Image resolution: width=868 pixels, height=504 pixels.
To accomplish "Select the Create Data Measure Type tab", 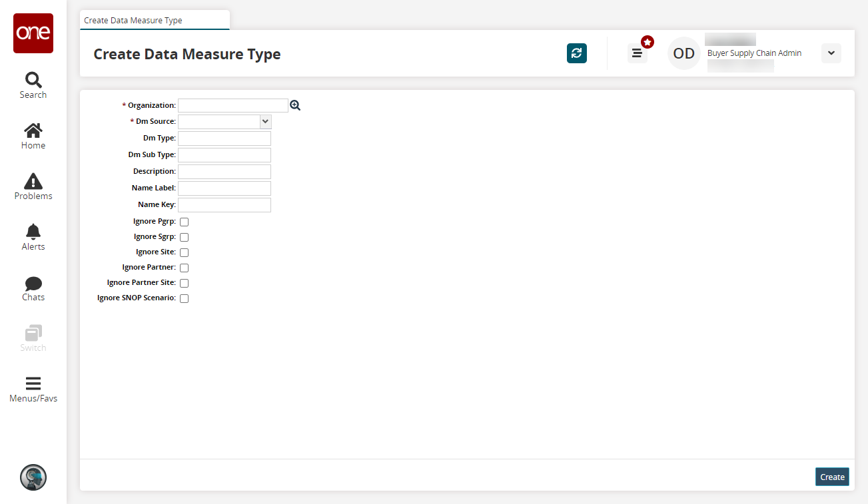I will pos(133,21).
